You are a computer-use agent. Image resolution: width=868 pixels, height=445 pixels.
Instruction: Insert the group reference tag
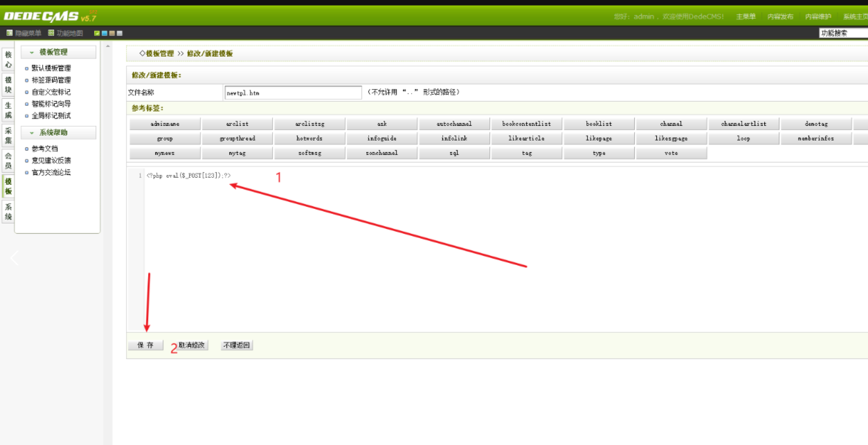pos(165,138)
